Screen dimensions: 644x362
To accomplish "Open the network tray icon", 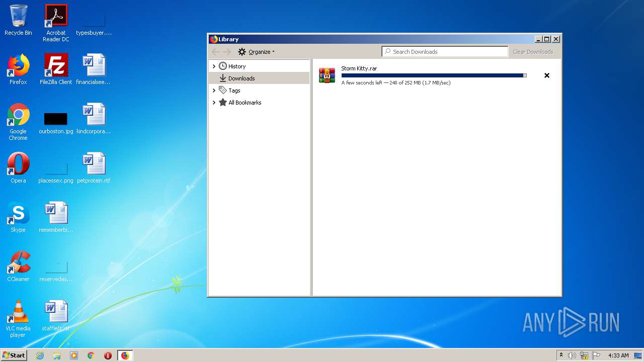I will pos(584,355).
